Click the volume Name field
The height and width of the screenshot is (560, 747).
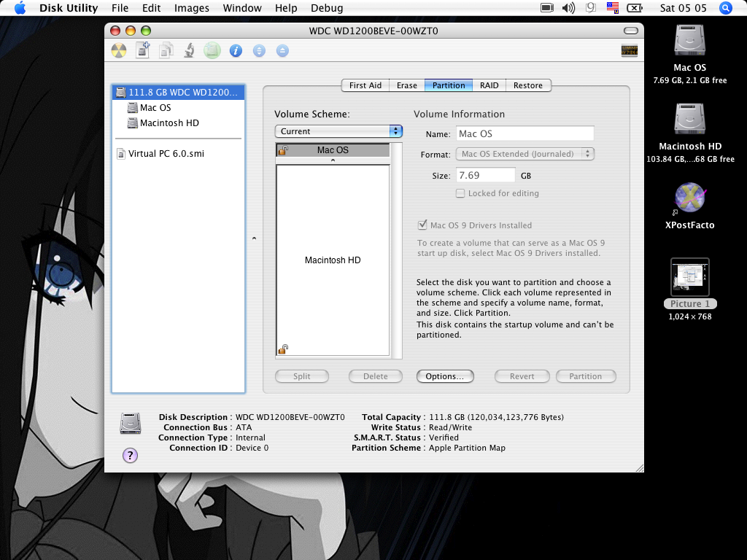(x=525, y=134)
